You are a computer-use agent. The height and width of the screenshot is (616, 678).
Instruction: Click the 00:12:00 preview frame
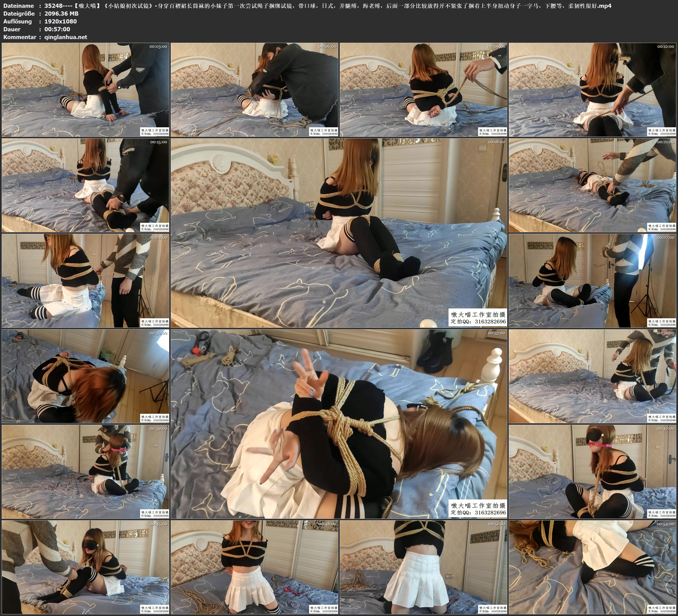[592, 90]
